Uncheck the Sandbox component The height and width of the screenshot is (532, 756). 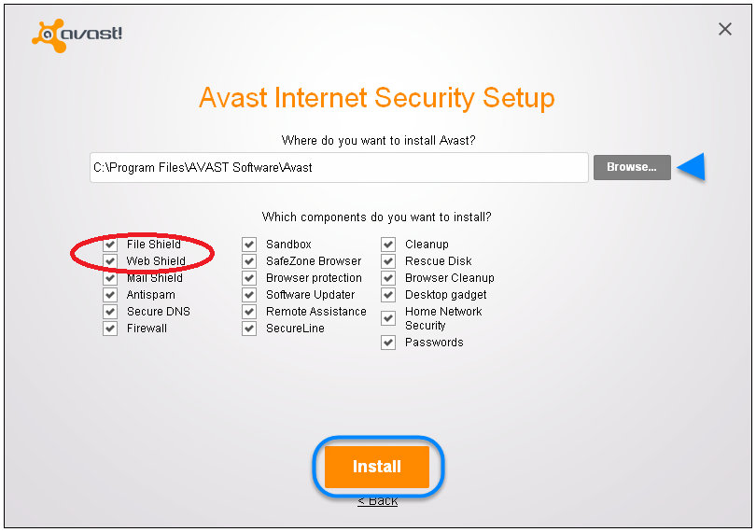tap(249, 244)
